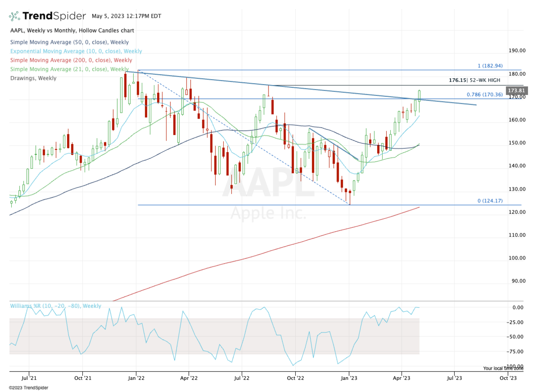Click the Jan '22 date axis label

coord(136,378)
